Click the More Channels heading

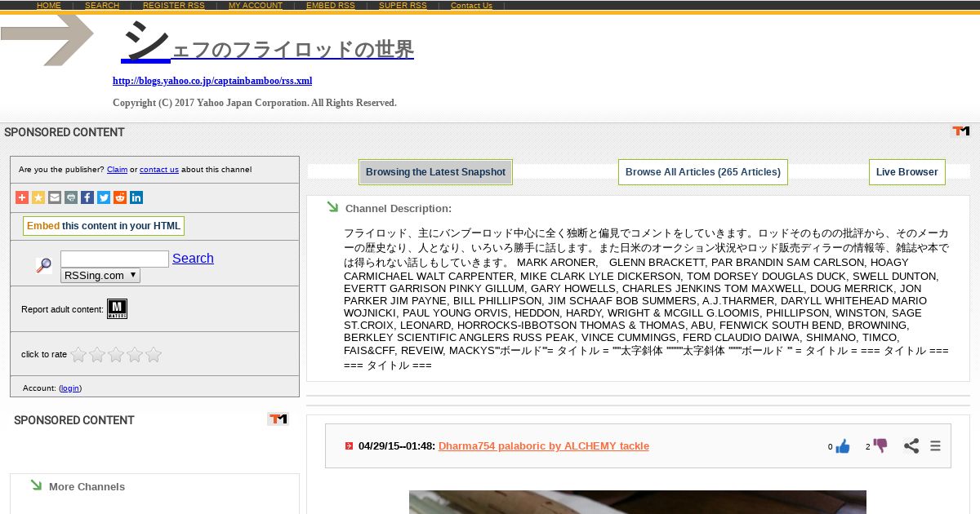[87, 487]
